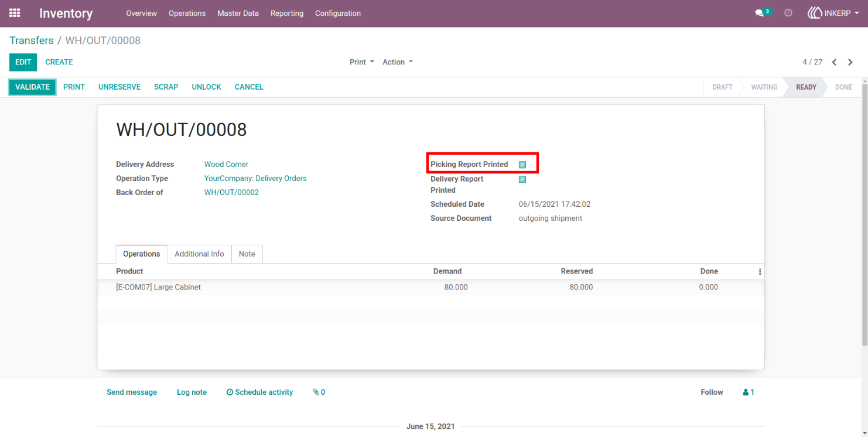Viewport: 868px width, 437px height.
Task: Open YourCompany: Delivery Orders operation type
Action: point(255,179)
